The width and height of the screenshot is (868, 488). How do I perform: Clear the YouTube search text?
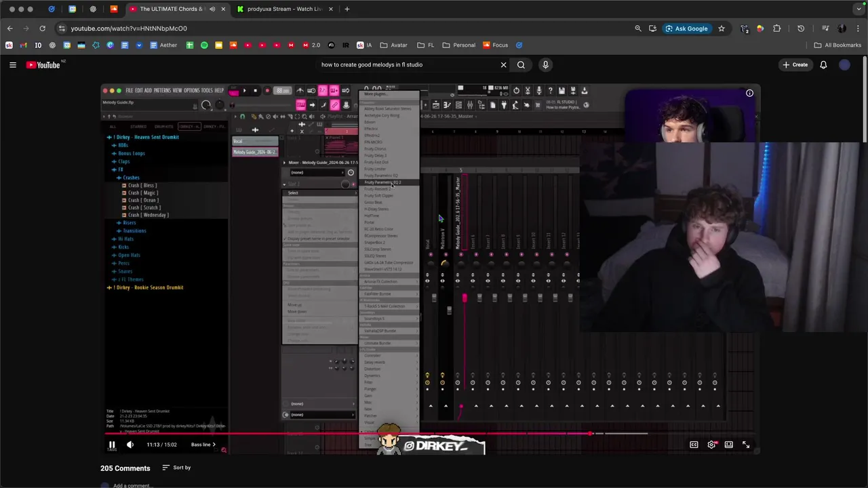[503, 65]
